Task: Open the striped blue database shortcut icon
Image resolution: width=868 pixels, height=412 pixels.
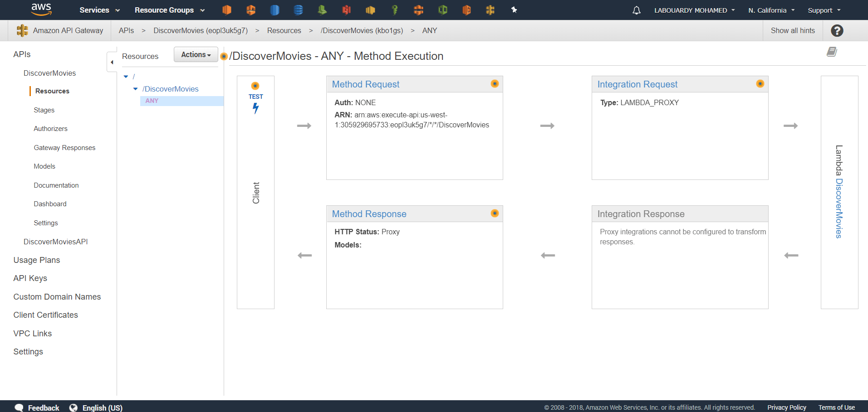Action: [298, 10]
